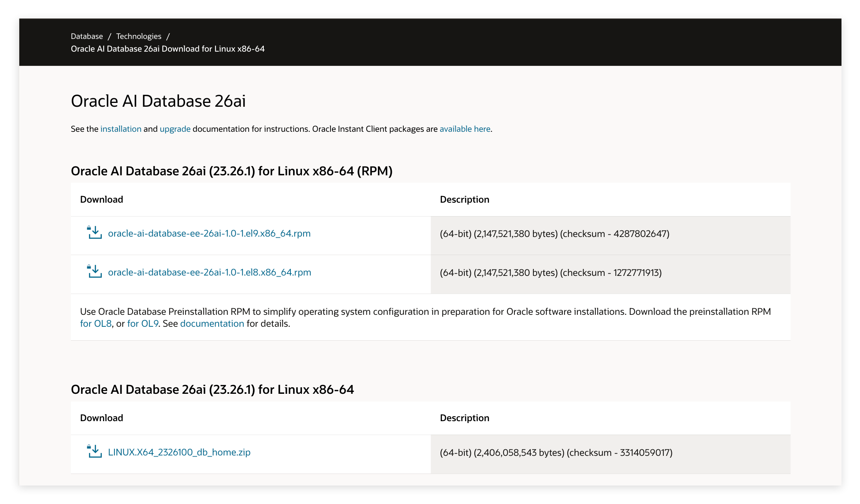860x504 pixels.
Task: Download oracle-ai-database-ee-26ai el9 rpm link
Action: tap(209, 234)
